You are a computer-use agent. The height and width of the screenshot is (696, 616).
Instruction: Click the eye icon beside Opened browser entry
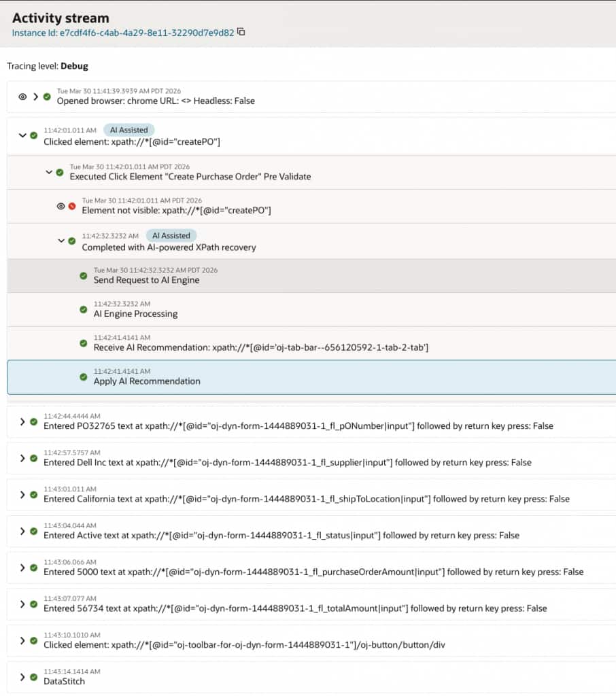click(22, 97)
